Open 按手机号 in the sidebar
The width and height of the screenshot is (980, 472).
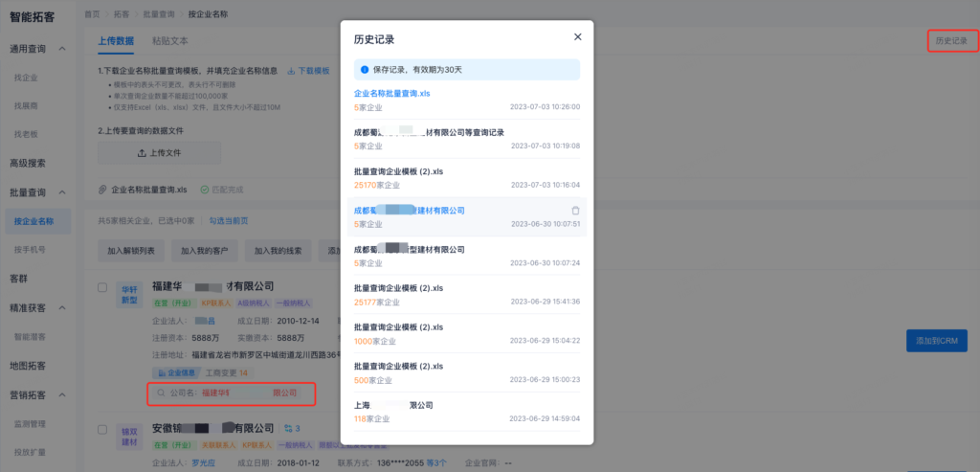point(32,250)
